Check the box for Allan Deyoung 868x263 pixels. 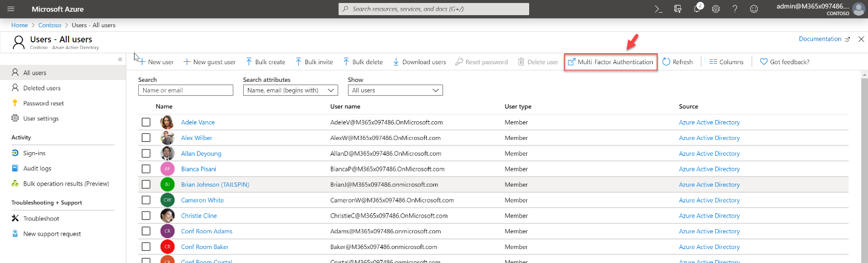click(146, 153)
